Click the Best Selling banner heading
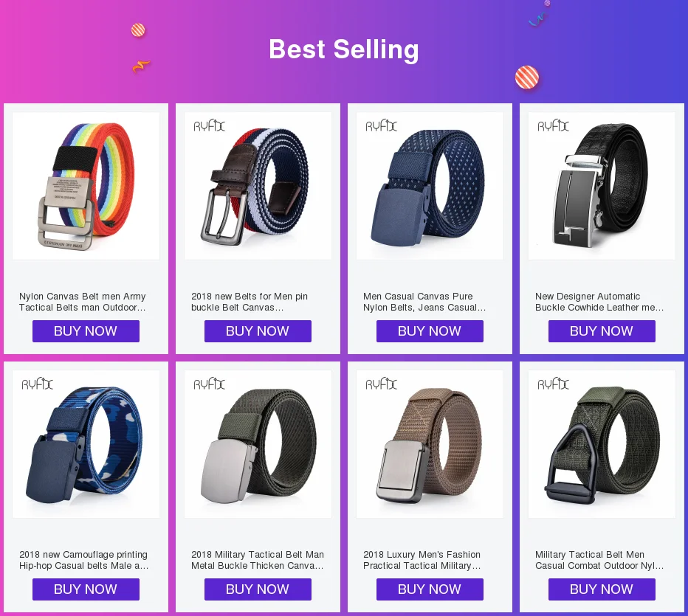 (x=344, y=49)
